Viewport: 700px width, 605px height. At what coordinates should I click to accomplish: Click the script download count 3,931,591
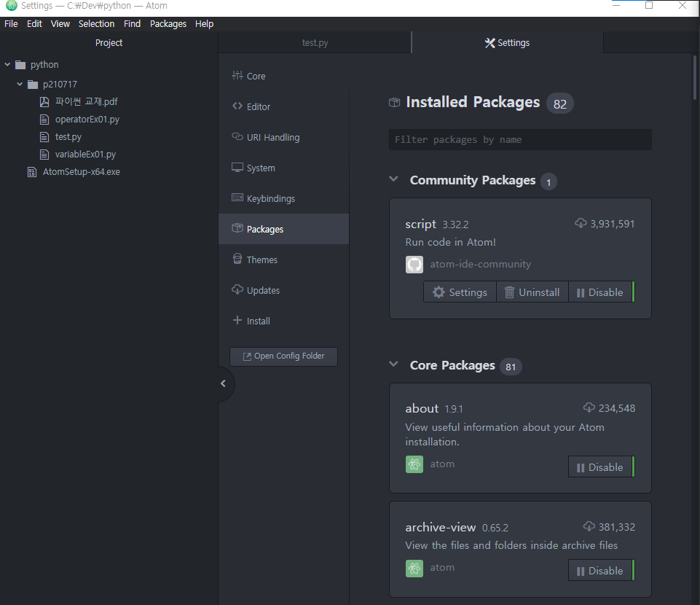(612, 224)
